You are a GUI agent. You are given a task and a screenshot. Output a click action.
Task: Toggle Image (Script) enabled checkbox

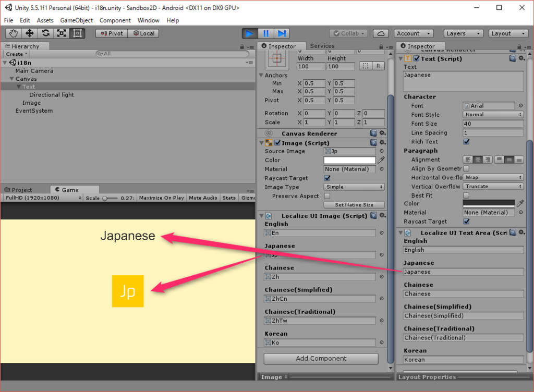277,143
